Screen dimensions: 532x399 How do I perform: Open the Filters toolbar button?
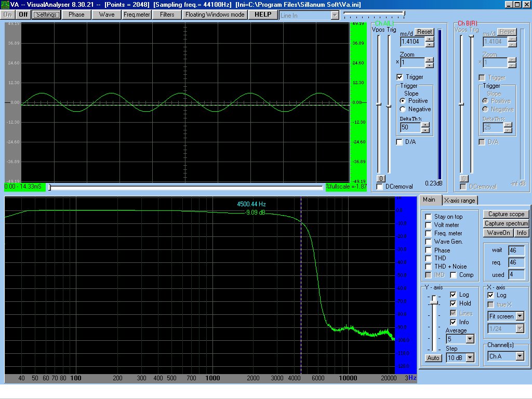[167, 15]
